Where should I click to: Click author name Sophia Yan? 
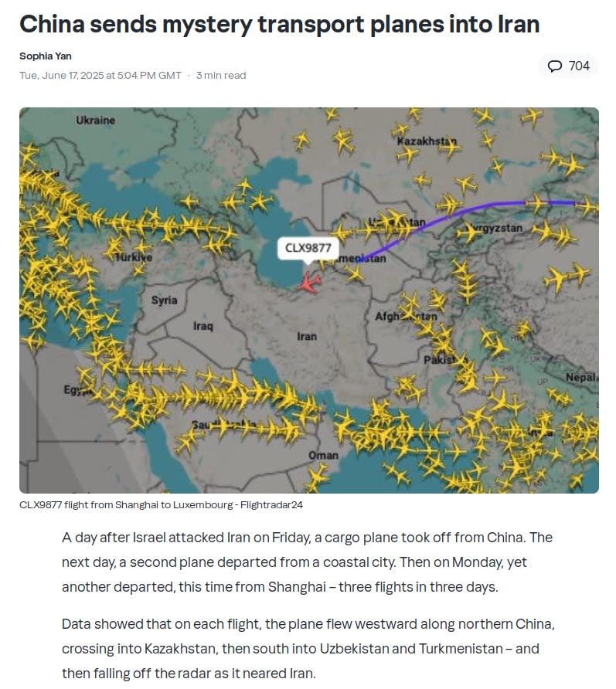46,56
